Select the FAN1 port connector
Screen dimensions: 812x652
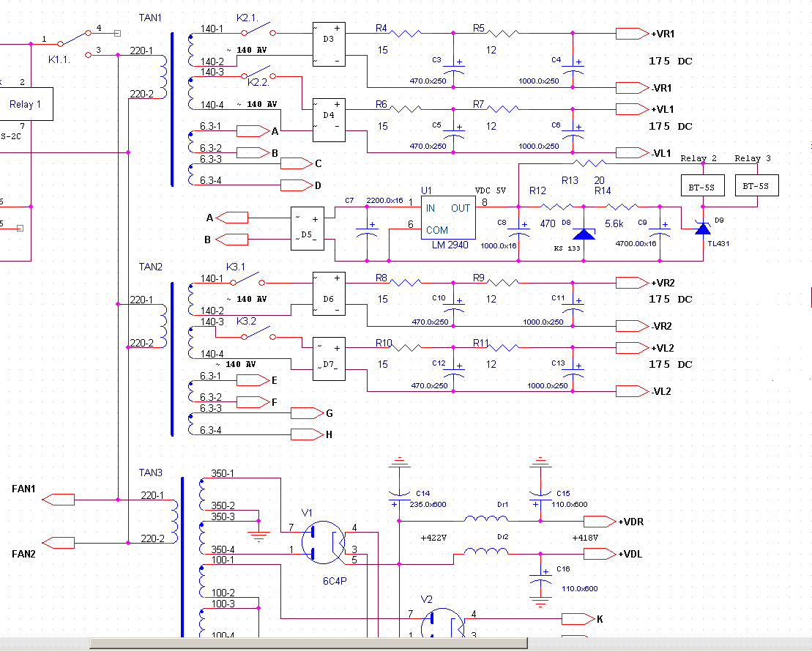click(58, 500)
